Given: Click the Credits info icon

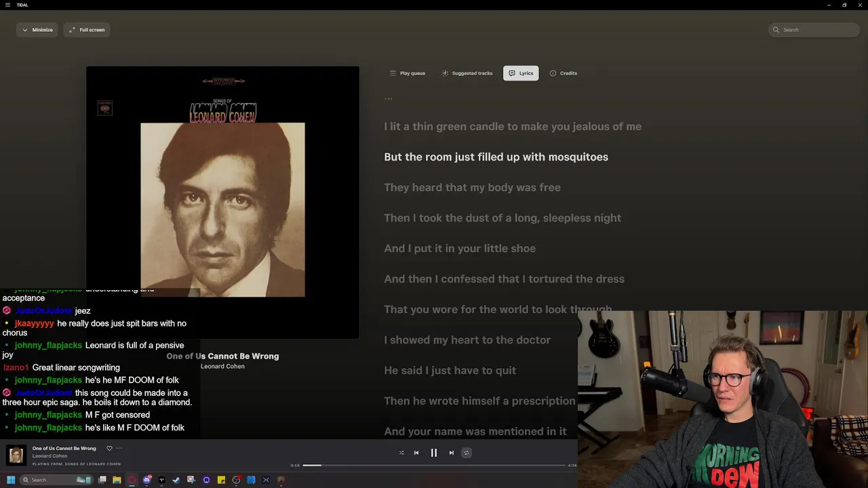Looking at the screenshot, I should pos(553,73).
